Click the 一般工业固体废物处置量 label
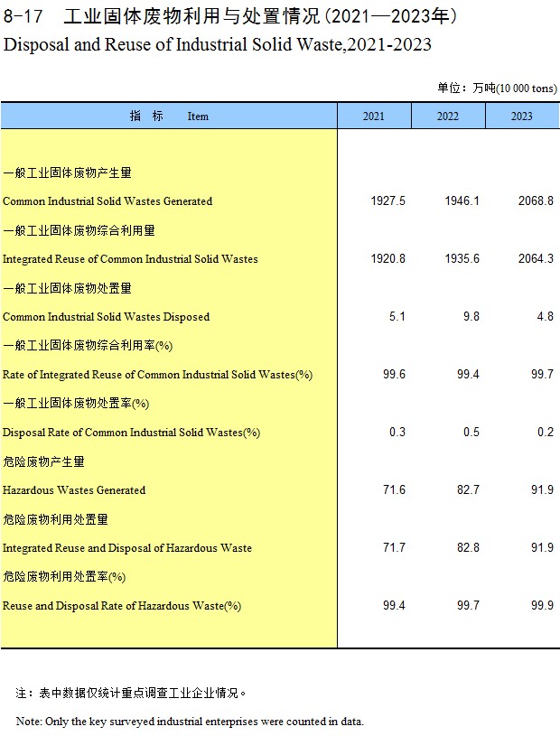 (x=67, y=288)
